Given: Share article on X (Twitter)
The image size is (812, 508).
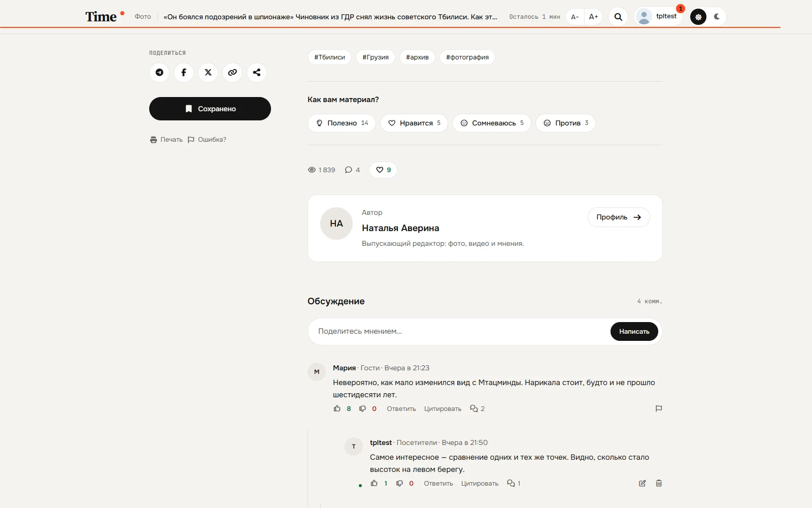Looking at the screenshot, I should coord(208,73).
